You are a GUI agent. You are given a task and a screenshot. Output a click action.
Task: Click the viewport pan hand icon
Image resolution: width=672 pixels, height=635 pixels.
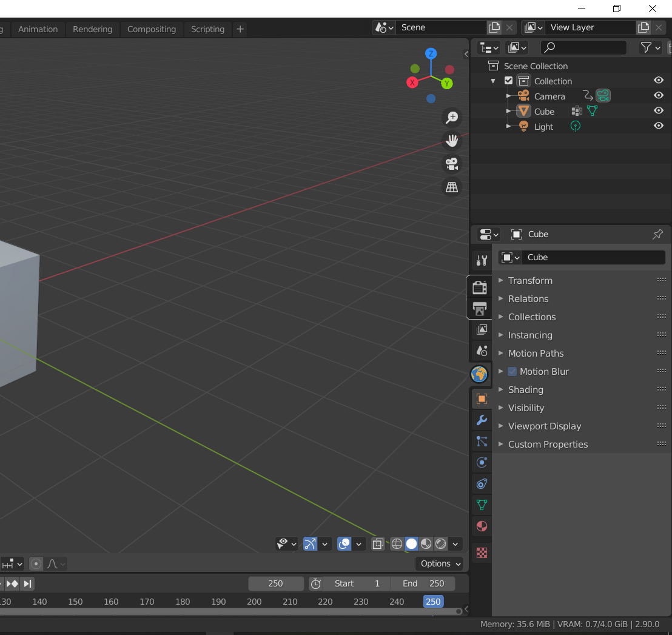pyautogui.click(x=452, y=141)
